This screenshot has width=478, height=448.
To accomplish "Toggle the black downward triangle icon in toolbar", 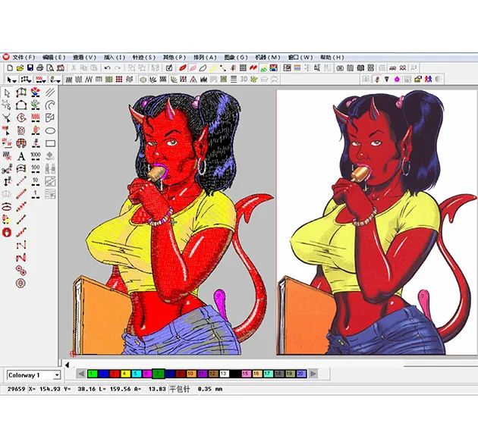I will [386, 80].
